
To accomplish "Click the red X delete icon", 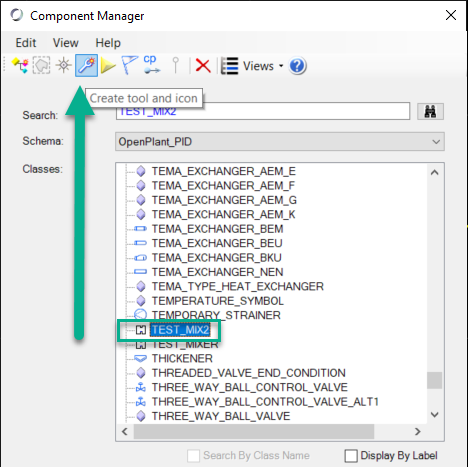I will [203, 66].
